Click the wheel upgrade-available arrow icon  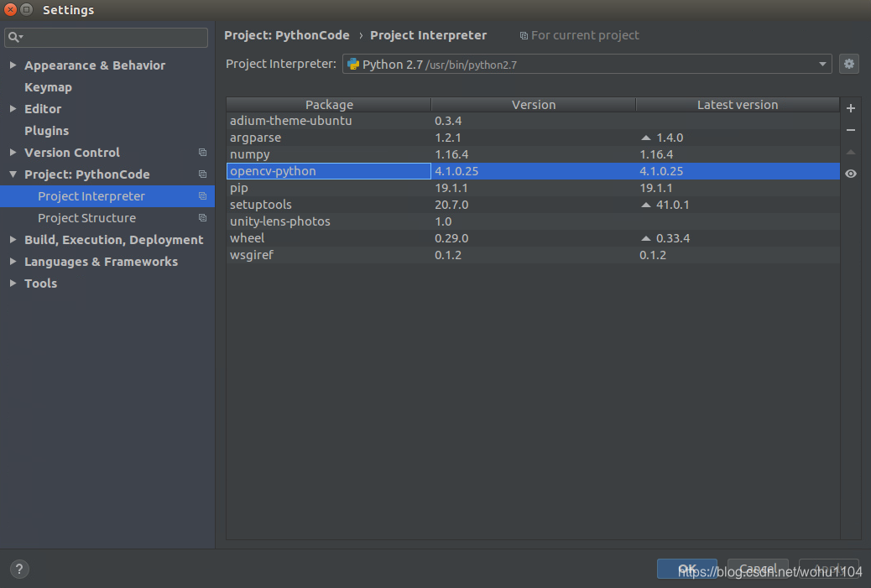pyautogui.click(x=645, y=238)
